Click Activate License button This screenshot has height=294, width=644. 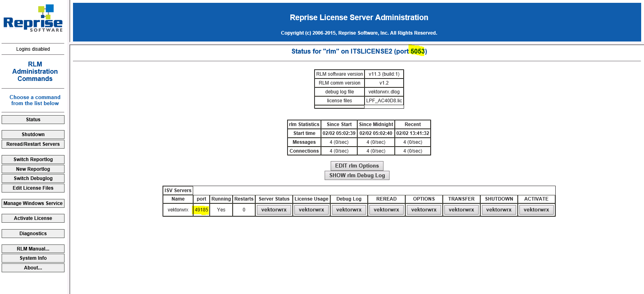pos(33,218)
